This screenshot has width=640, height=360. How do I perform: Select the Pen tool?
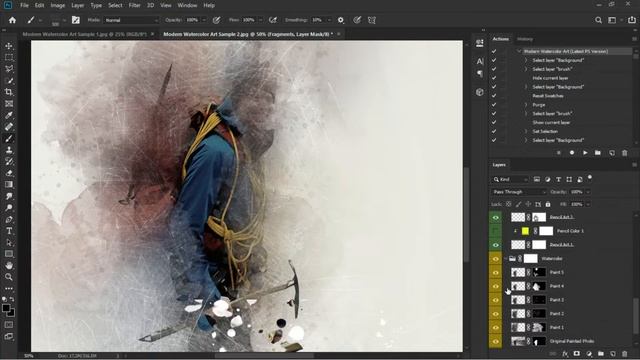(x=9, y=219)
